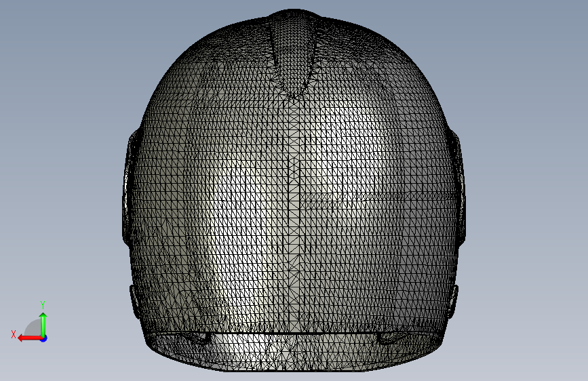Click the green Y axis arrow
The height and width of the screenshot is (381, 588).
43,325
